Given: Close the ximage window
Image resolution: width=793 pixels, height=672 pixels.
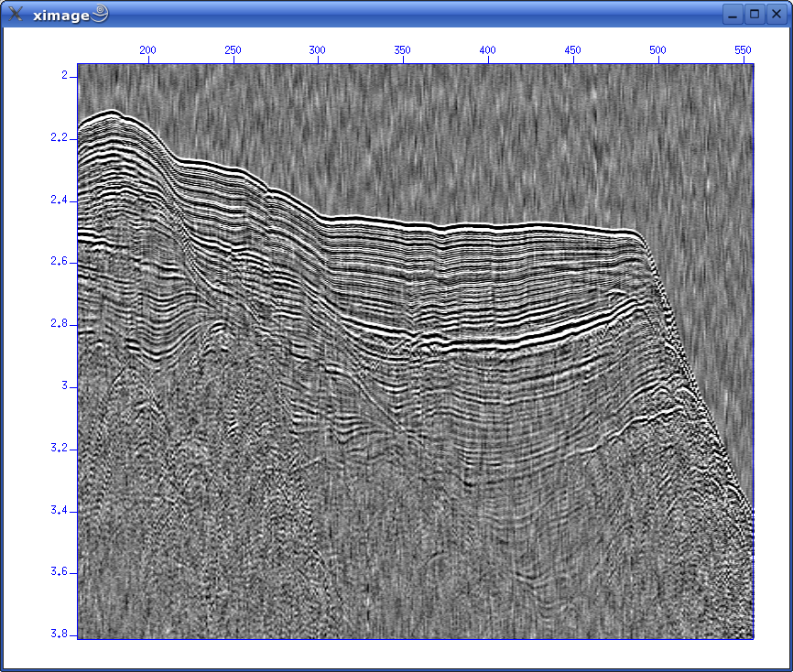Looking at the screenshot, I should tap(776, 14).
